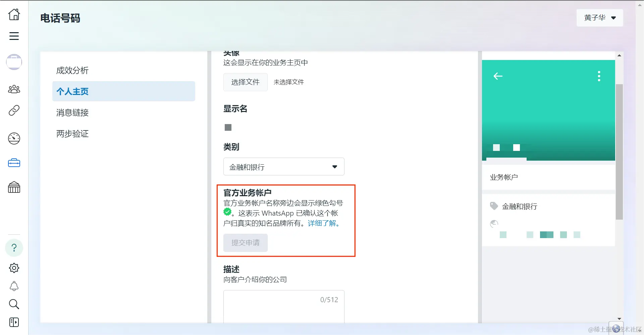Viewport: 644px width, 335px height.
Task: Open the briefcase tools sidebar icon
Action: click(x=14, y=163)
